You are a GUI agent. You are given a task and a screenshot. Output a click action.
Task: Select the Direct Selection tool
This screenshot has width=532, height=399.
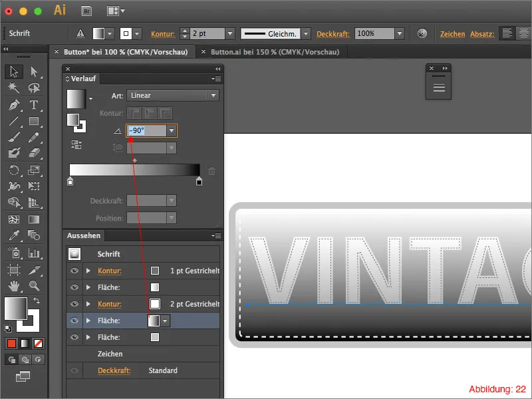34,72
